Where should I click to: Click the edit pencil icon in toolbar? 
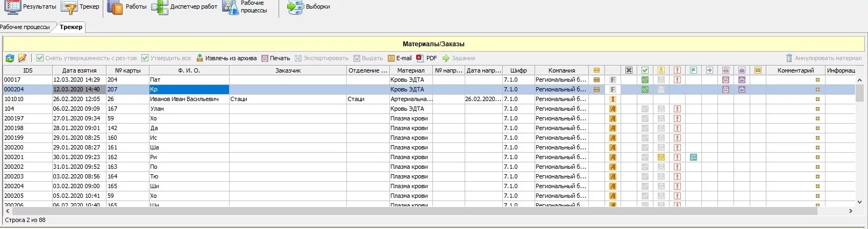[23, 58]
